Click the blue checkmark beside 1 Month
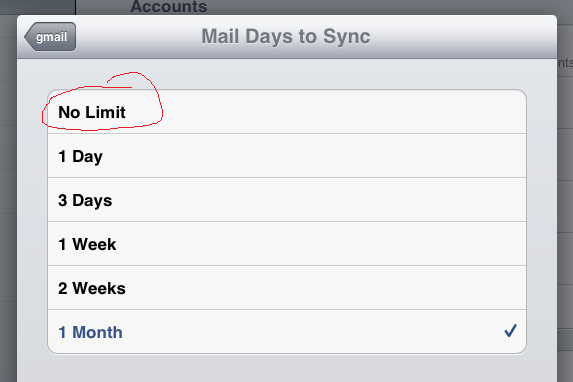The height and width of the screenshot is (382, 573). (510, 330)
